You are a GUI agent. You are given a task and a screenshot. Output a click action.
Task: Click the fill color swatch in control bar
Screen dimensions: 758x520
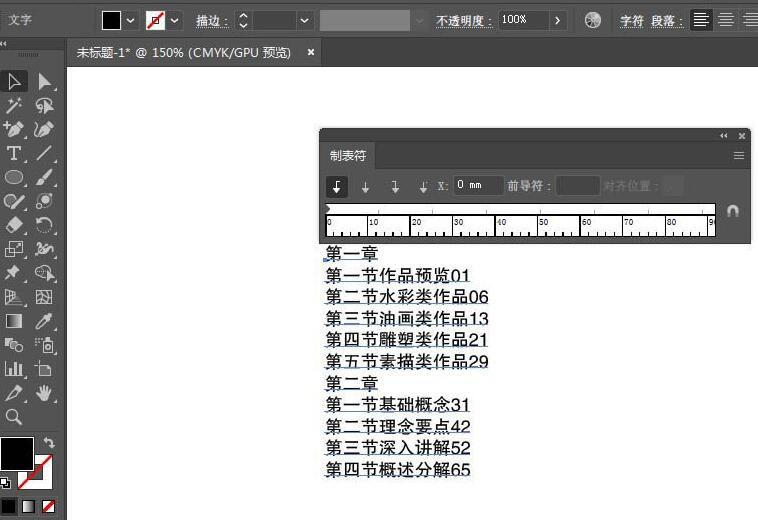[111, 21]
